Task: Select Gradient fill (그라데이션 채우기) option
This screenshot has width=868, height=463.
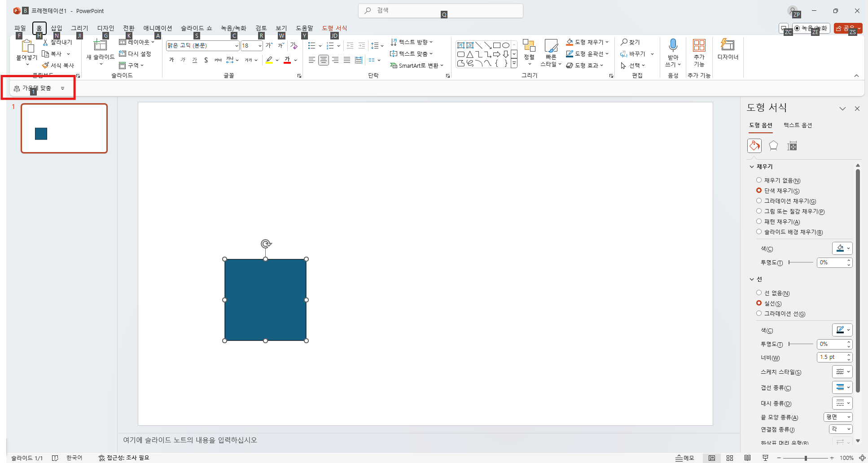Action: pos(759,201)
